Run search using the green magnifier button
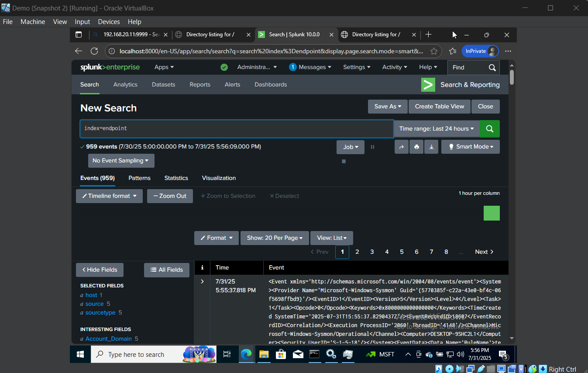The image size is (588, 373). coord(489,129)
